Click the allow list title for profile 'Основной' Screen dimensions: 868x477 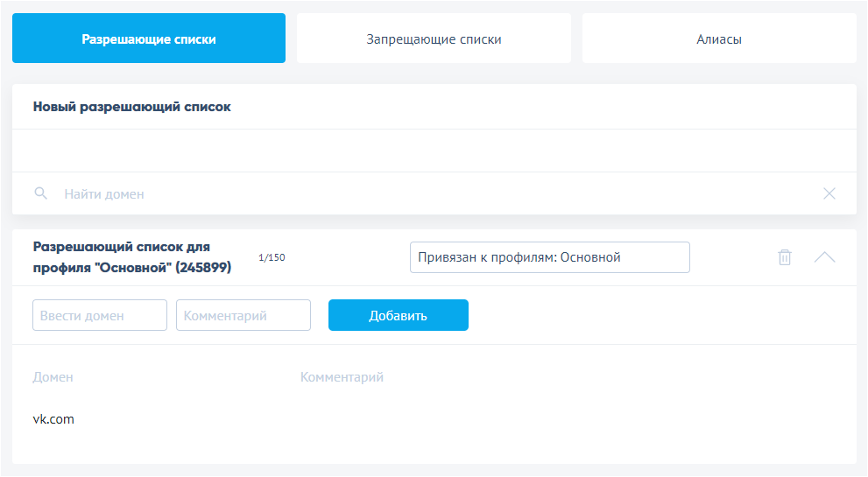[x=131, y=257]
